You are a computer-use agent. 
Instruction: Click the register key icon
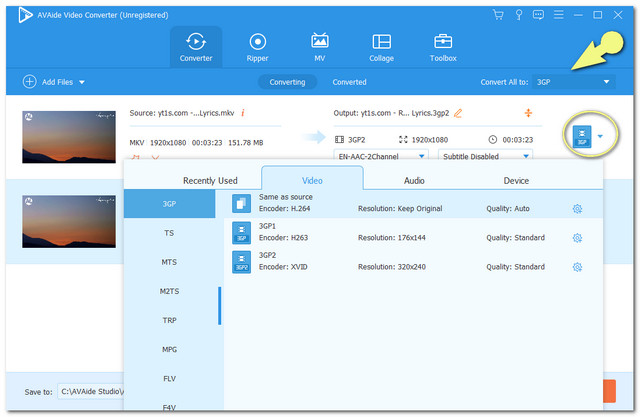(518, 15)
